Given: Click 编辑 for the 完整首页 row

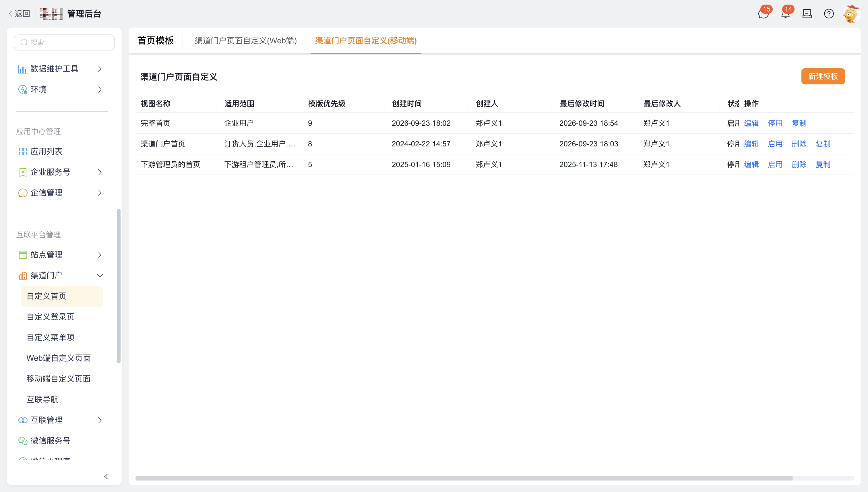Looking at the screenshot, I should point(751,123).
